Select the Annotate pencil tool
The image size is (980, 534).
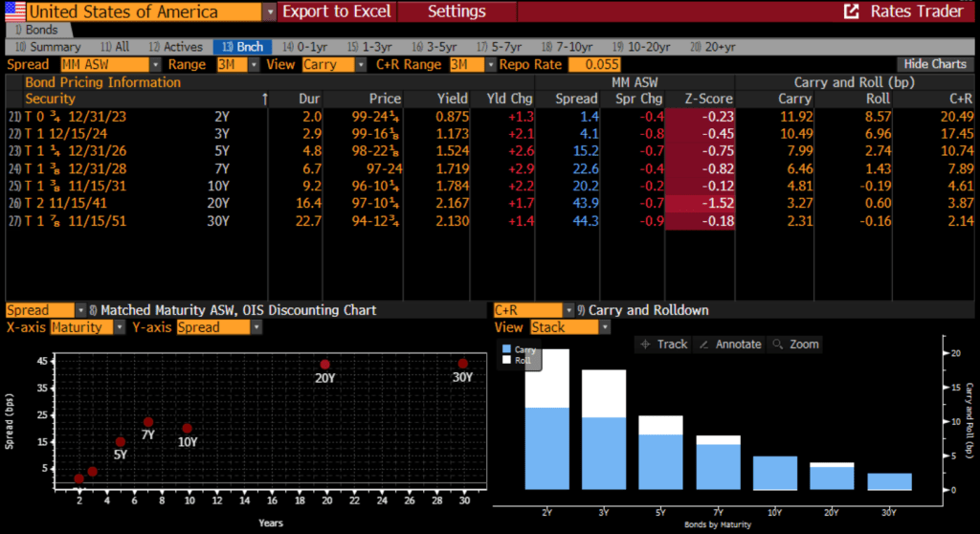tap(729, 344)
